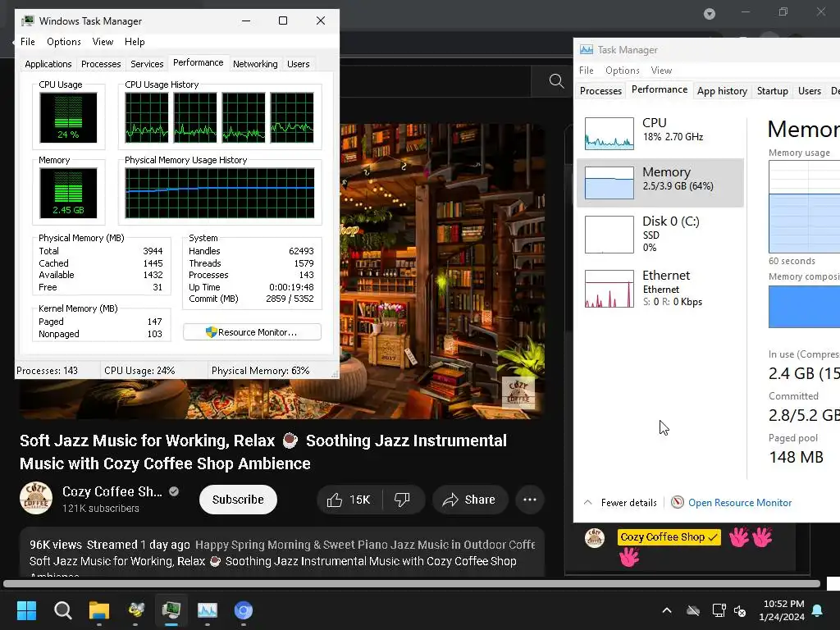Open Help menu in Windows Task Manager
The height and width of the screenshot is (630, 840).
[135, 42]
